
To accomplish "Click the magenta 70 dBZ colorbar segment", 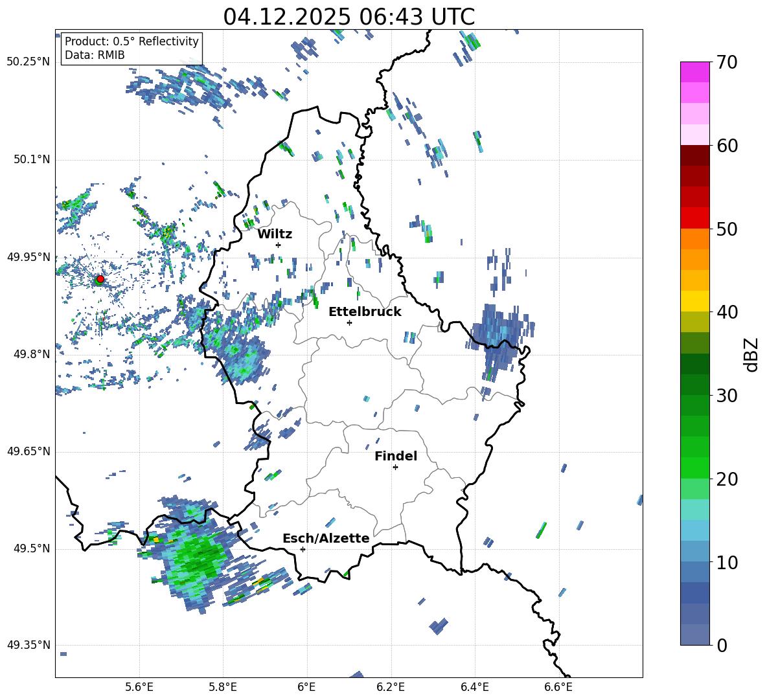I will [694, 72].
